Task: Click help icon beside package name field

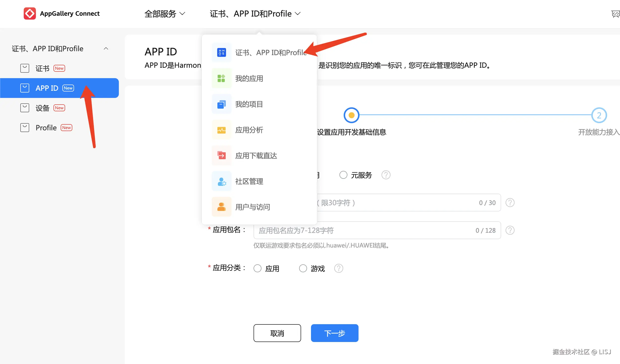Action: click(x=510, y=230)
